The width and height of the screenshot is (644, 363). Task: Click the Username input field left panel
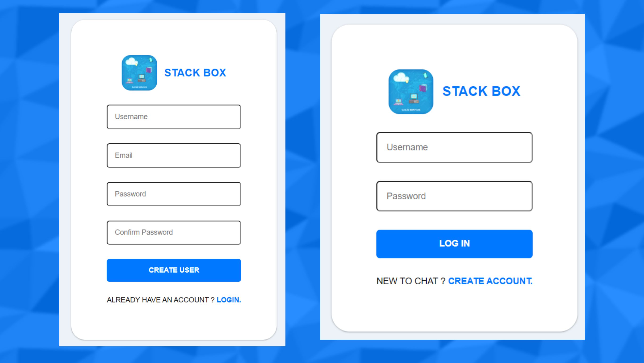click(x=174, y=117)
